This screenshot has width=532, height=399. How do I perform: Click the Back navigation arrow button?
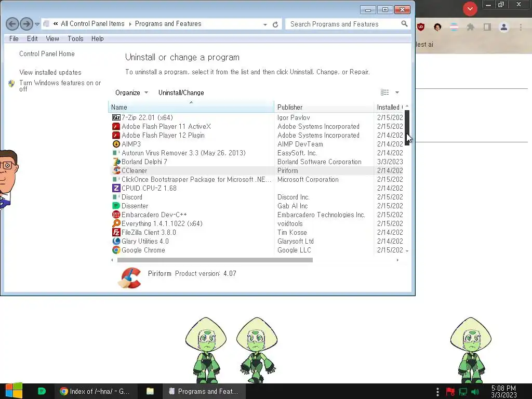(x=12, y=24)
